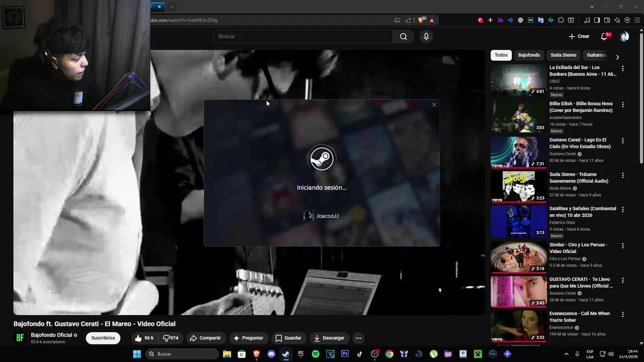Image resolution: width=644 pixels, height=362 pixels.
Task: Click the share page icon in address bar
Action: click(409, 20)
